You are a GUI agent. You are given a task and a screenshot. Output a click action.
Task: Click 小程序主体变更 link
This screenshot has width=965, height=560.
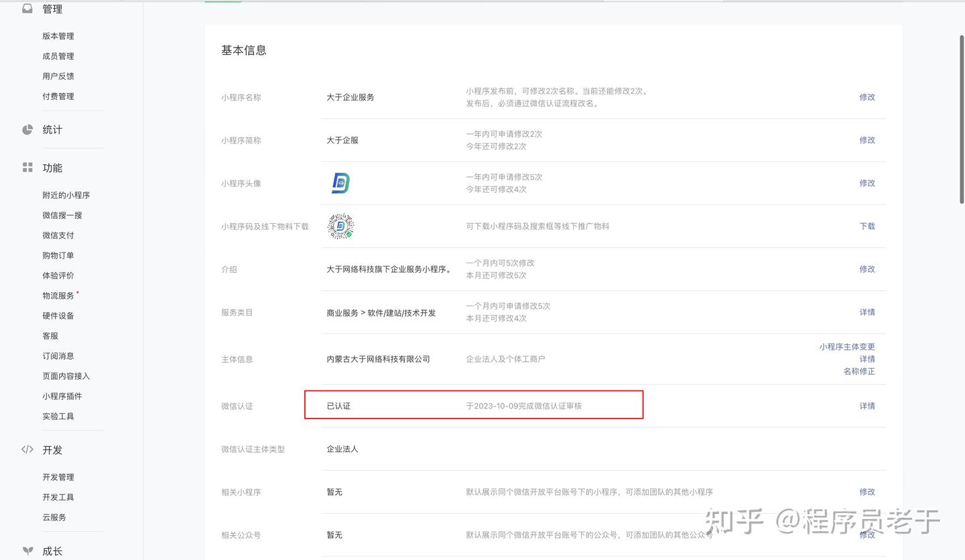[847, 347]
